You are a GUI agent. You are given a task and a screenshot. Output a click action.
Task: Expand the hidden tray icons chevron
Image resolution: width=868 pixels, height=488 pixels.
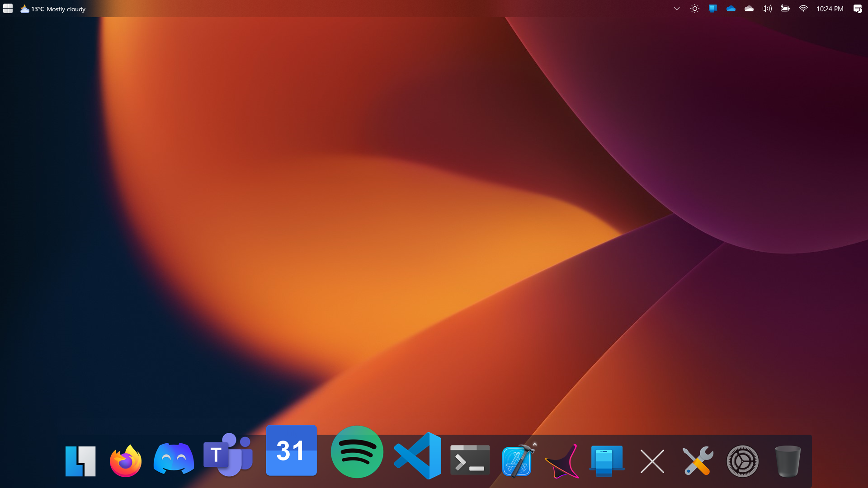677,9
